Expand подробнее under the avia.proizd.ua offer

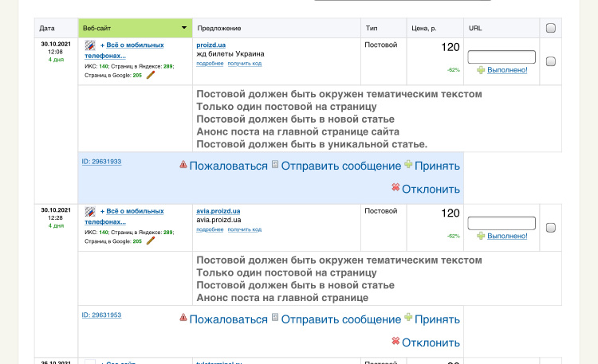[210, 229]
